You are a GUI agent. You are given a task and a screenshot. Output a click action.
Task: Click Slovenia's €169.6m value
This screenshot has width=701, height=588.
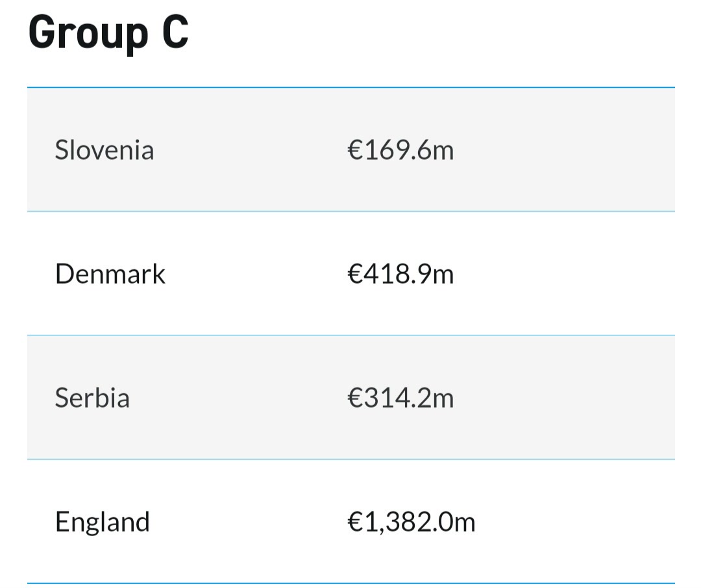tap(400, 150)
